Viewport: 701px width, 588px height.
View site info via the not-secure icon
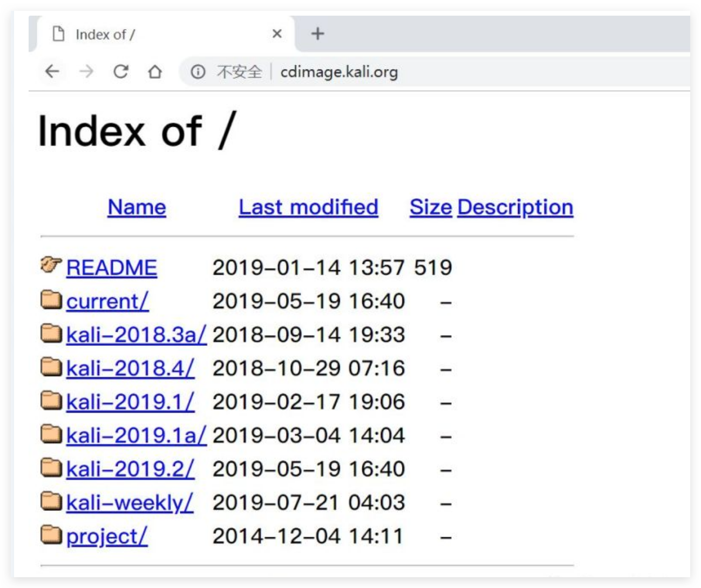tap(198, 72)
